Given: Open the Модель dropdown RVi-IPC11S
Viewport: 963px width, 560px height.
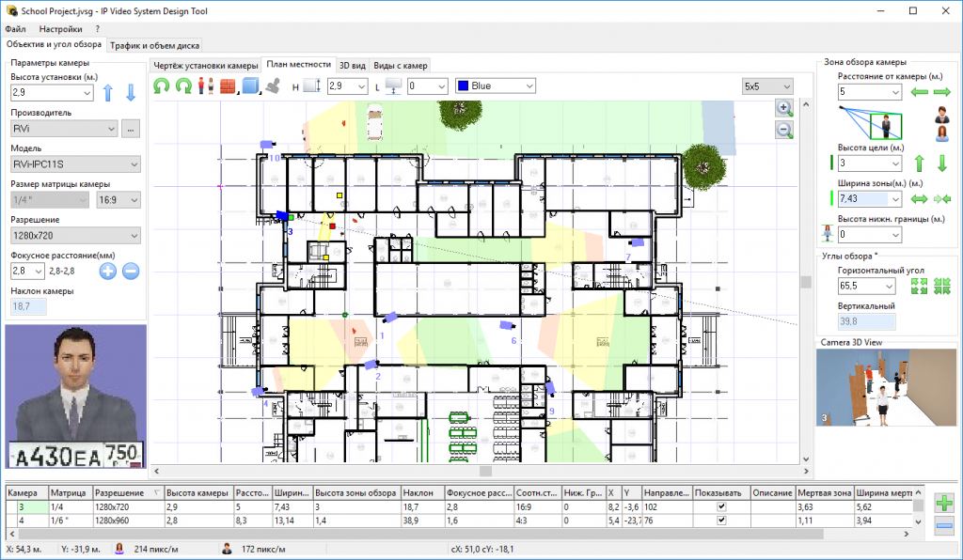Looking at the screenshot, I should [75, 163].
